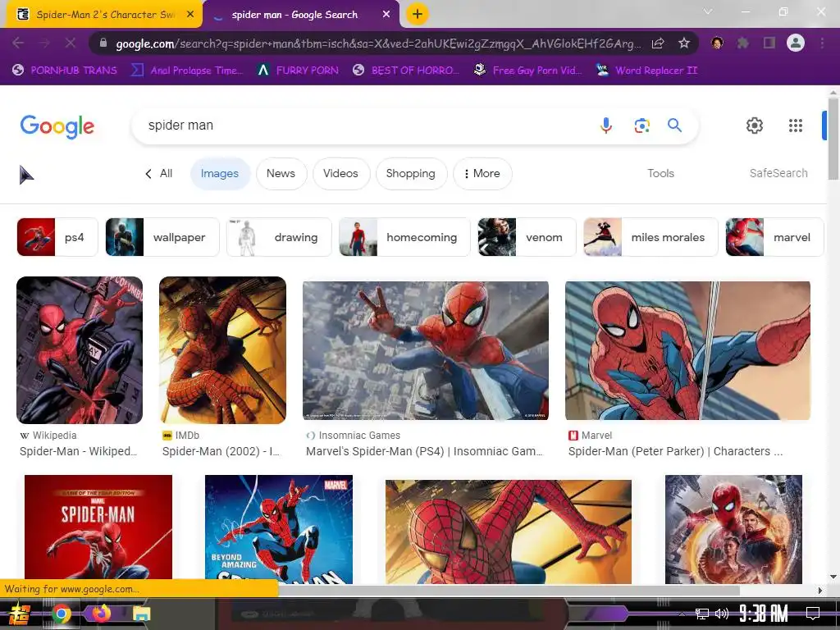Click the Google logo

[x=57, y=126]
